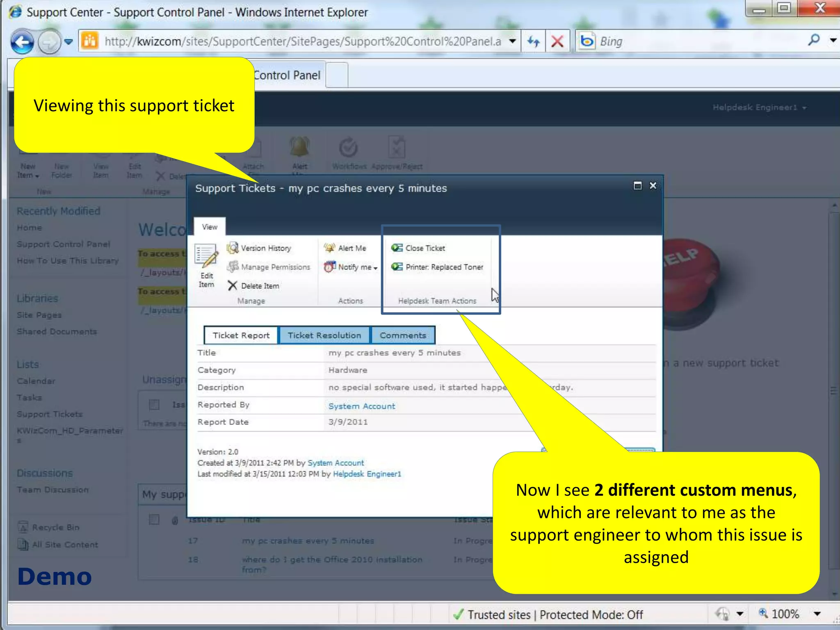Screen dimensions: 840x630
Task: Close the Support Tickets dialog
Action: [653, 186]
